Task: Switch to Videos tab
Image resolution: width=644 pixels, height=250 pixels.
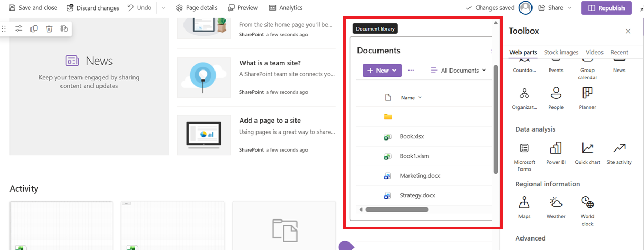Action: 595,52
